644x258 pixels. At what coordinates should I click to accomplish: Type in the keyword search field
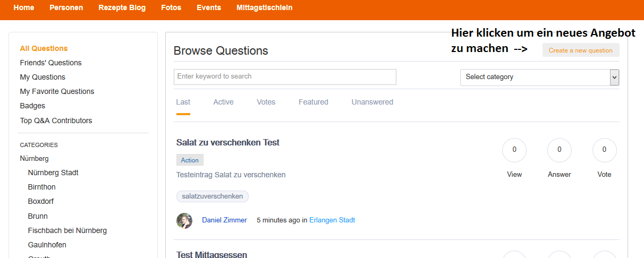[285, 76]
